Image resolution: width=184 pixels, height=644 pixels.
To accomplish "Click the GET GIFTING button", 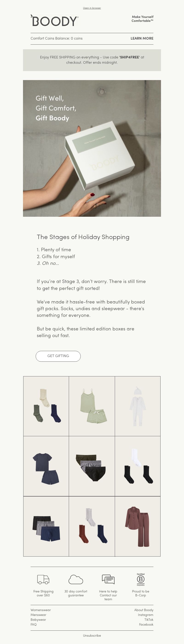I will coord(58,356).
